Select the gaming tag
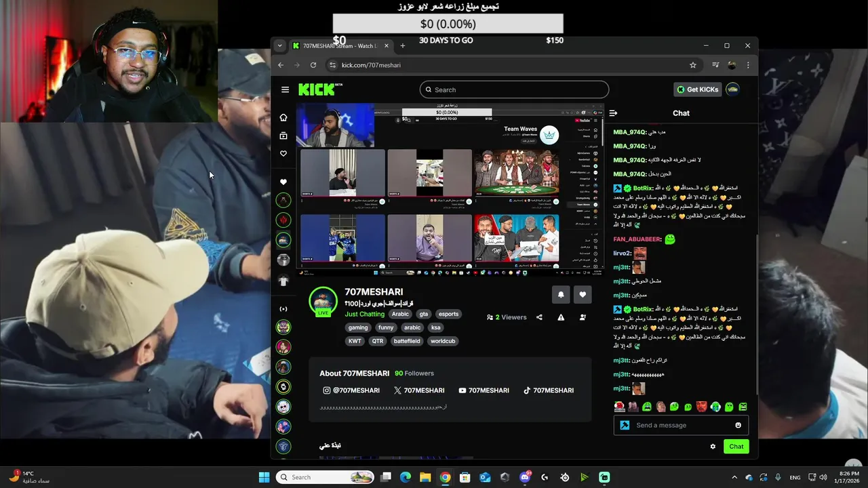The width and height of the screenshot is (868, 488). click(358, 327)
